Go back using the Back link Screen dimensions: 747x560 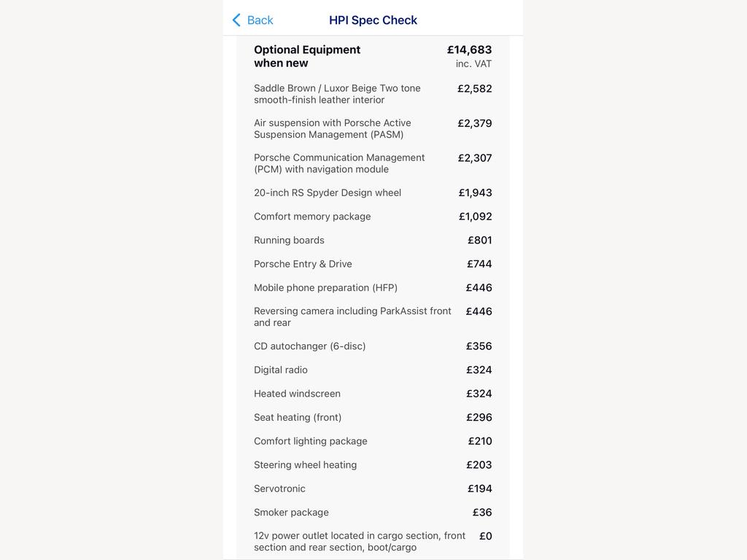tap(252, 20)
